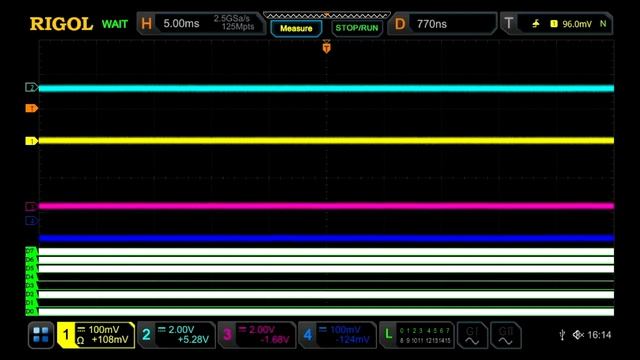Open logic channel list 0-15
Viewport: 640px width, 360px height.
point(425,335)
